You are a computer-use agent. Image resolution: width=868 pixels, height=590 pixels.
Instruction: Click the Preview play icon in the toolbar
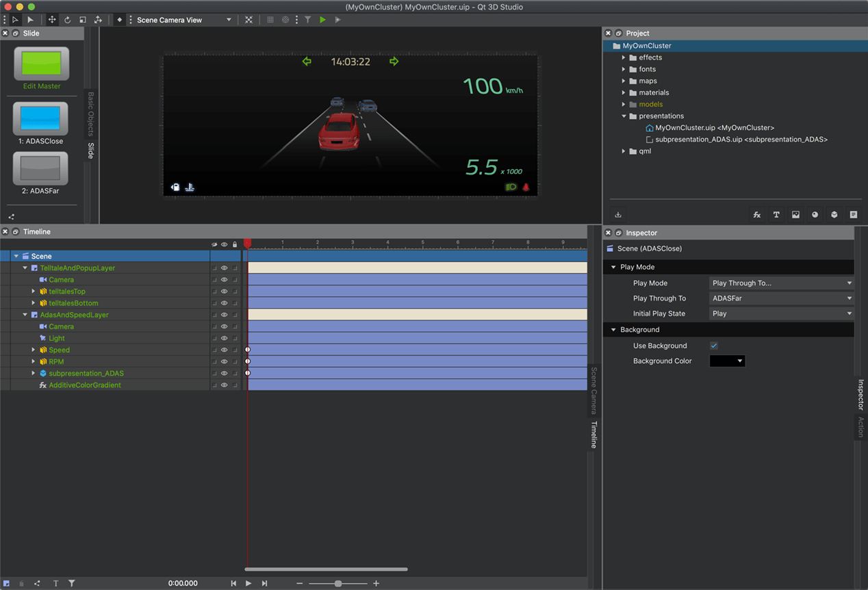coord(336,19)
